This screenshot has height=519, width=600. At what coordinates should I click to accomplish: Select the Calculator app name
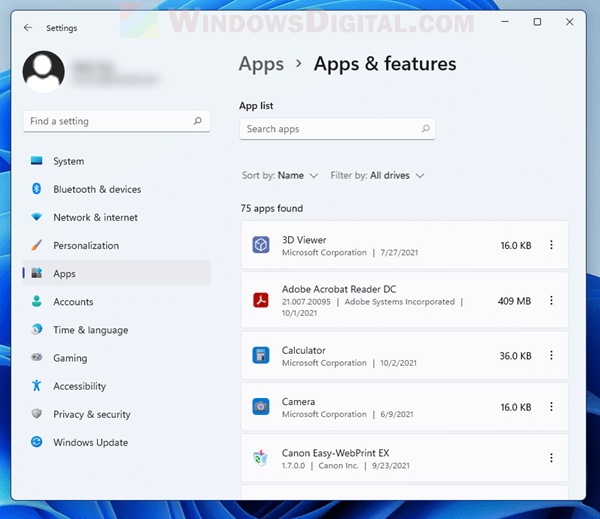click(304, 350)
